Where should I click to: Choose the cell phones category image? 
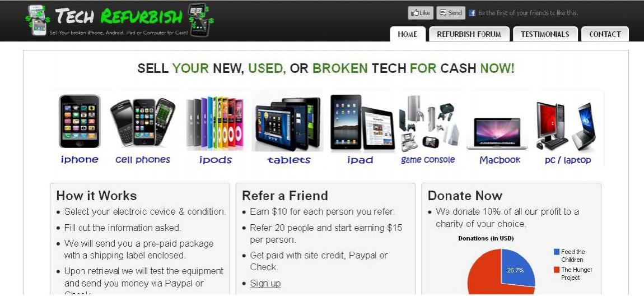pyautogui.click(x=142, y=122)
